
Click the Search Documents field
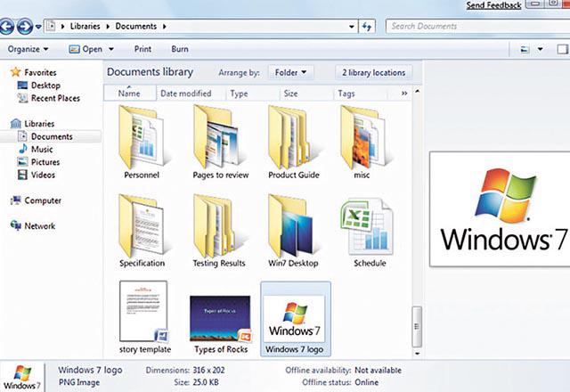[477, 26]
